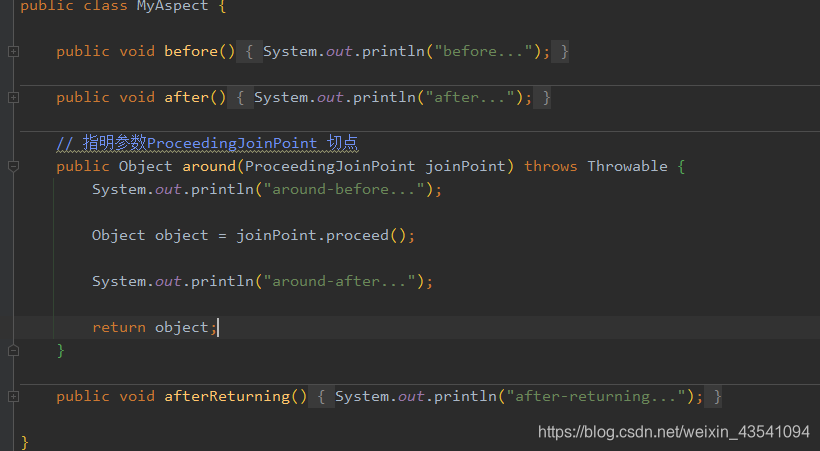Expand the folded afterReturning() method in gutter
The image size is (820, 451).
14,397
